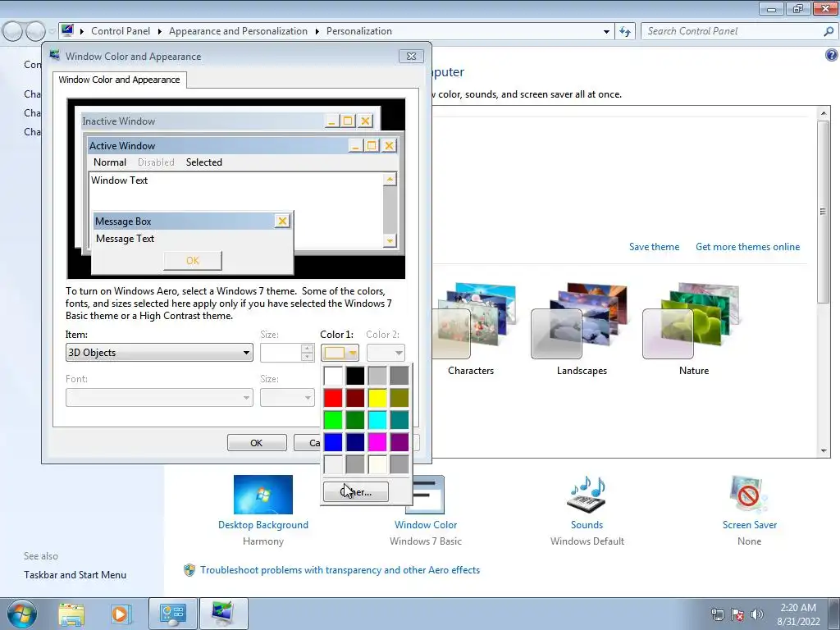Open the Windows Start button
The image size is (840, 630).
22,614
